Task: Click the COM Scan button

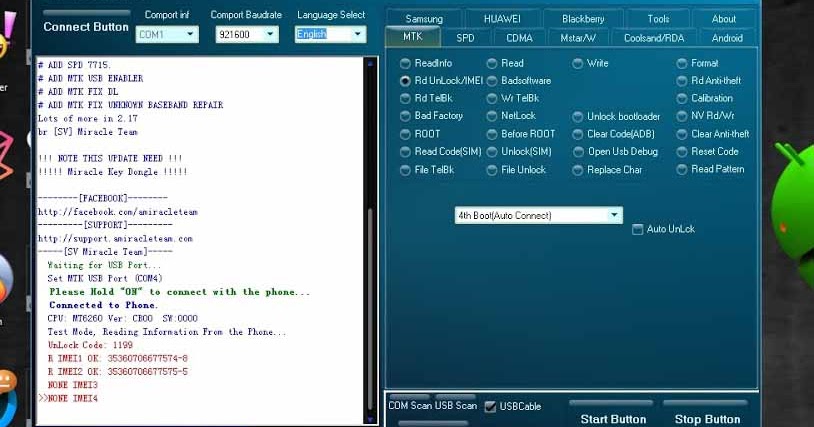Action: pos(410,405)
